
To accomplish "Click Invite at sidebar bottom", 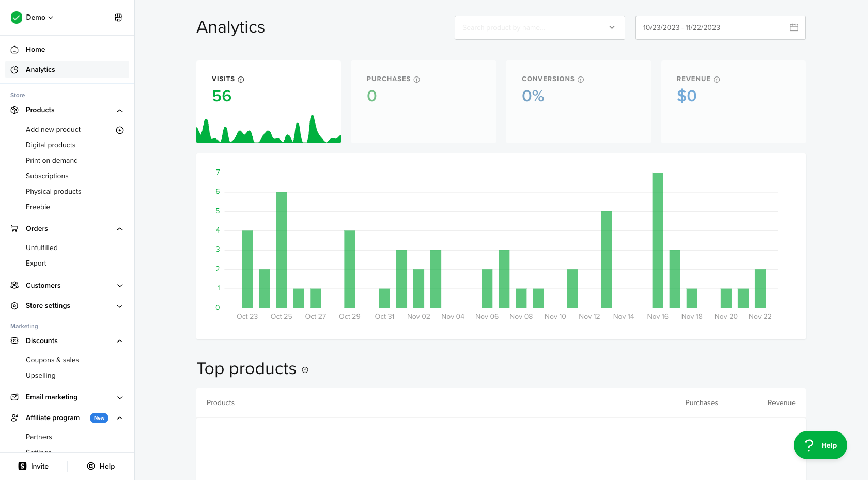I will point(34,466).
